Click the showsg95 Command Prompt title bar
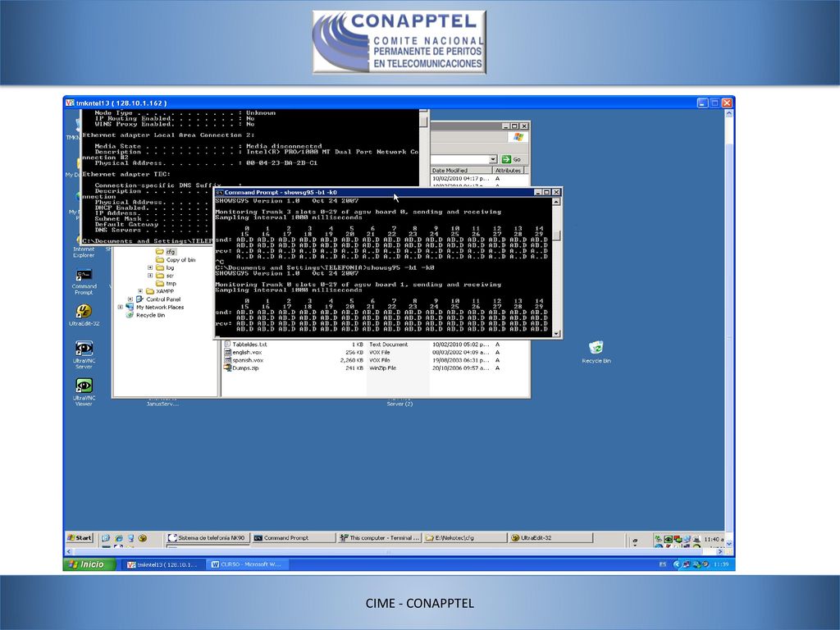The width and height of the screenshot is (840, 630). pyautogui.click(x=375, y=192)
